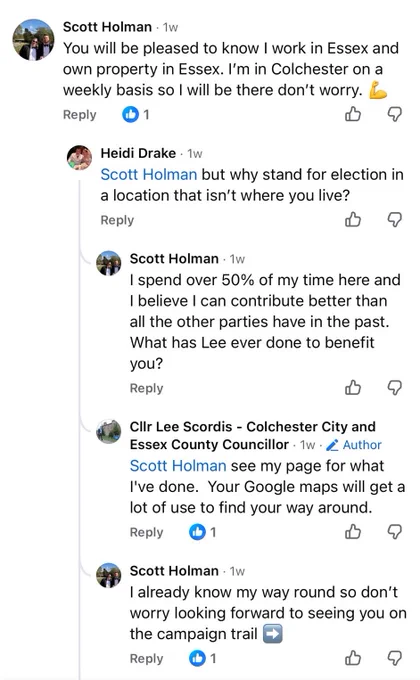Open Heidi Drake's profile name
This screenshot has height=680, width=420.
click(x=138, y=153)
